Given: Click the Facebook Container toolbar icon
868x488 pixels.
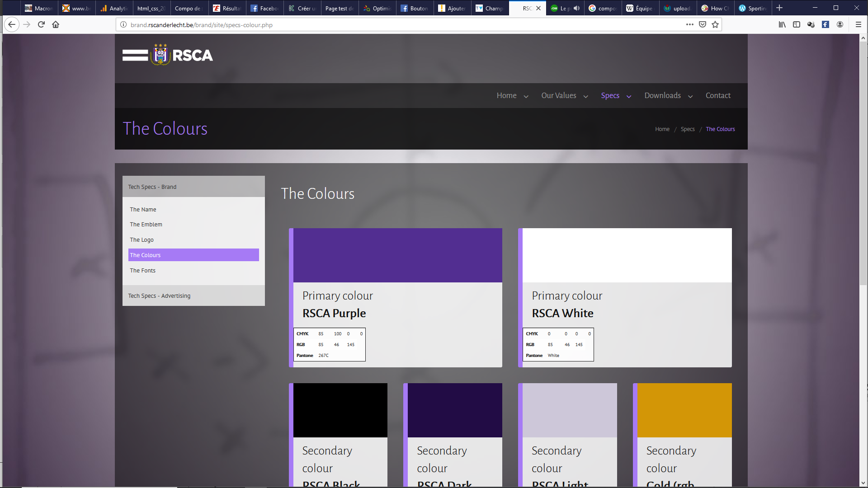Looking at the screenshot, I should [826, 24].
